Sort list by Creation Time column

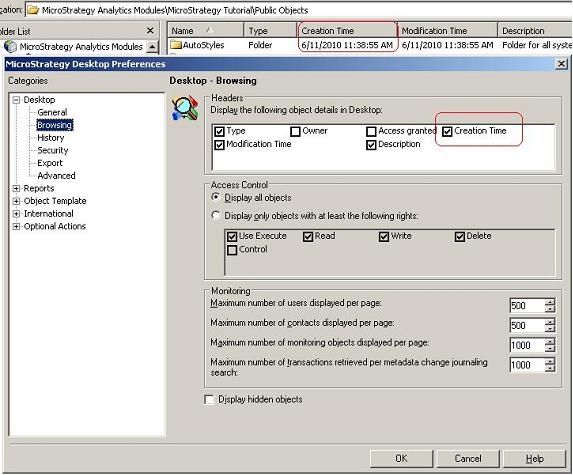[347, 30]
